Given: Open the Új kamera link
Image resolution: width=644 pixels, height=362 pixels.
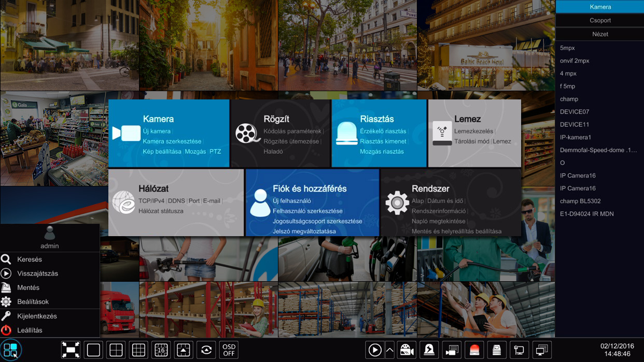Looking at the screenshot, I should pos(157,131).
